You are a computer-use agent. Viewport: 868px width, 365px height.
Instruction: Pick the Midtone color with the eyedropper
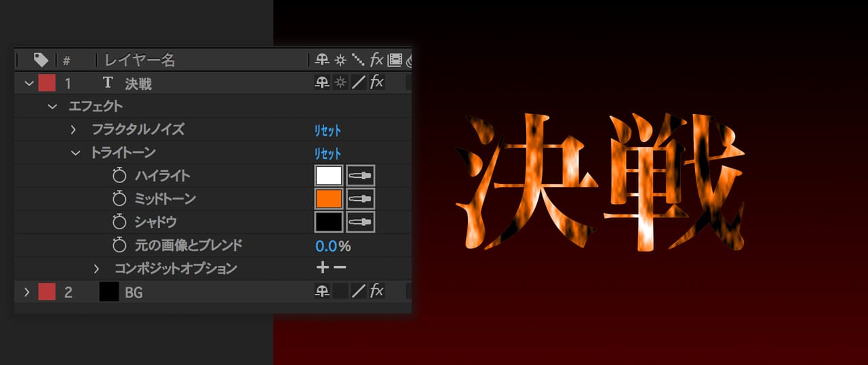[x=361, y=199]
